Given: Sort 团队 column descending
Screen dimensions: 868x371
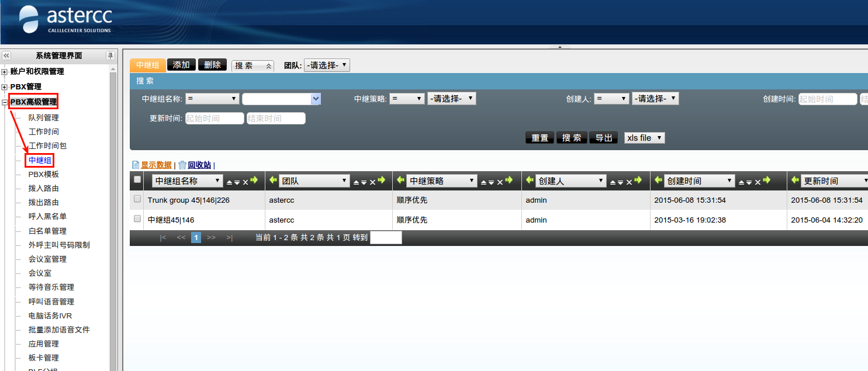Looking at the screenshot, I should [x=364, y=182].
